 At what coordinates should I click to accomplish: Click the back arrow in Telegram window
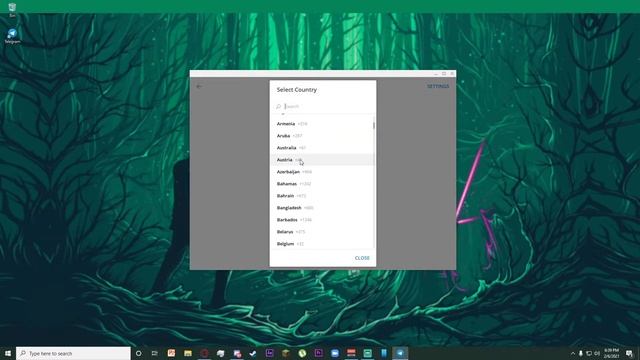point(199,86)
